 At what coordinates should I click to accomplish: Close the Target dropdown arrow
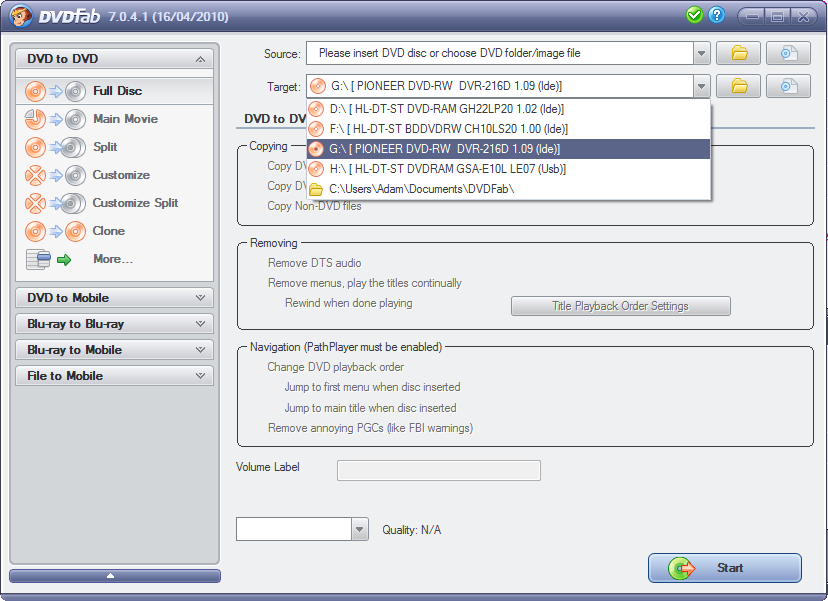pyautogui.click(x=701, y=86)
